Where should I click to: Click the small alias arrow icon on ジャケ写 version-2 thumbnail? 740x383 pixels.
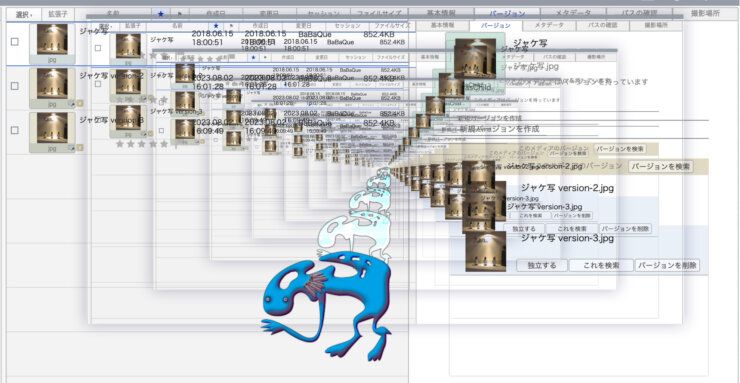(x=72, y=103)
